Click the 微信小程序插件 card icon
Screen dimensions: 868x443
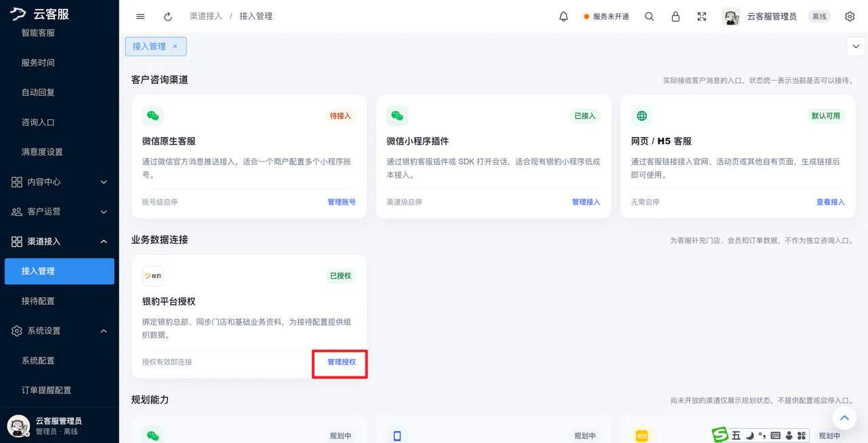click(x=397, y=116)
